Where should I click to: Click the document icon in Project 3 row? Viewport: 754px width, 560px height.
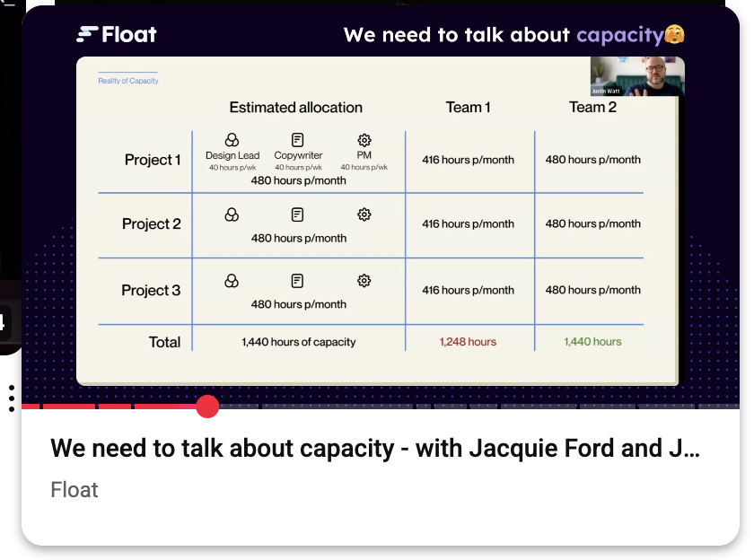coord(298,281)
